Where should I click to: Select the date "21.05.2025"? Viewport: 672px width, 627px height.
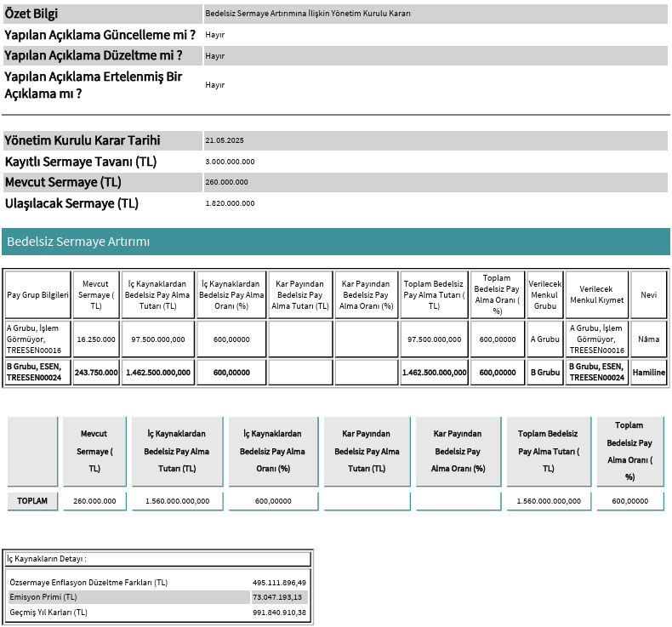pyautogui.click(x=225, y=140)
